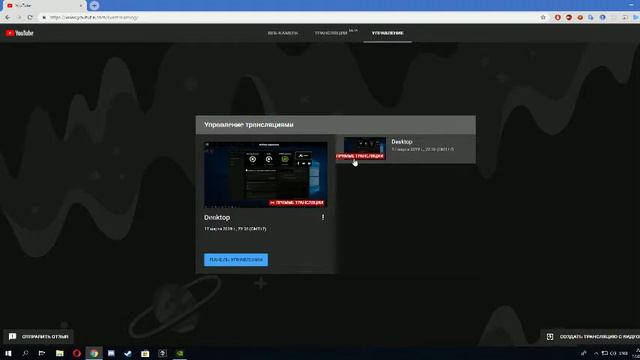This screenshot has height=360, width=640.
Task: Switch to the Трансляции tab
Action: pos(331,33)
